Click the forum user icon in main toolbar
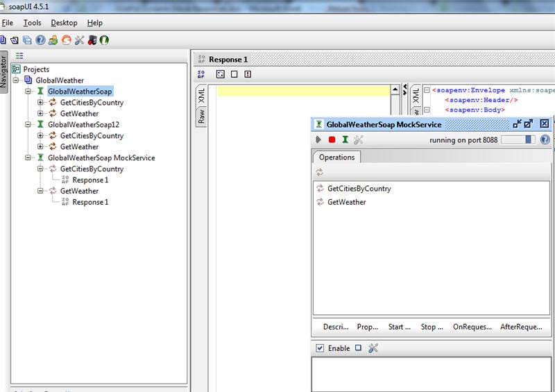Screen dimensions: 555x392 click(53, 40)
